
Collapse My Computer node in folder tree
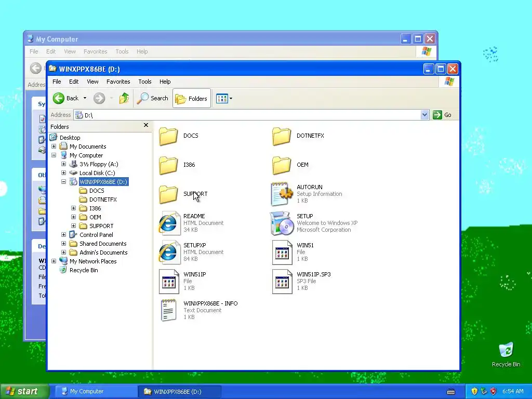point(54,155)
